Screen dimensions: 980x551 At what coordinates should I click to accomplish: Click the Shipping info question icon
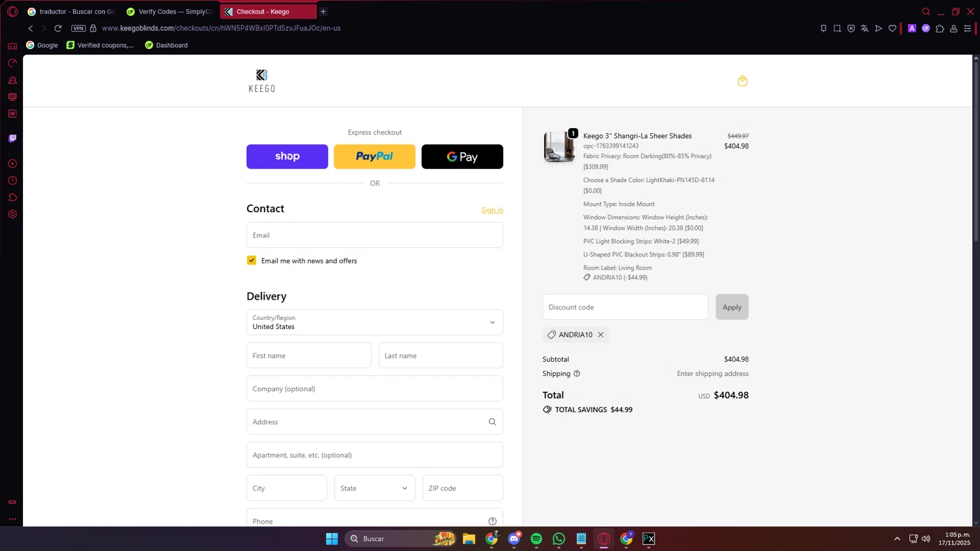point(577,374)
